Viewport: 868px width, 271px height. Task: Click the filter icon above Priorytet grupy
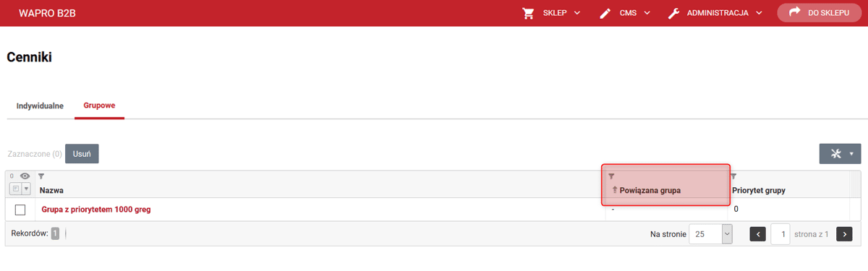(x=733, y=176)
